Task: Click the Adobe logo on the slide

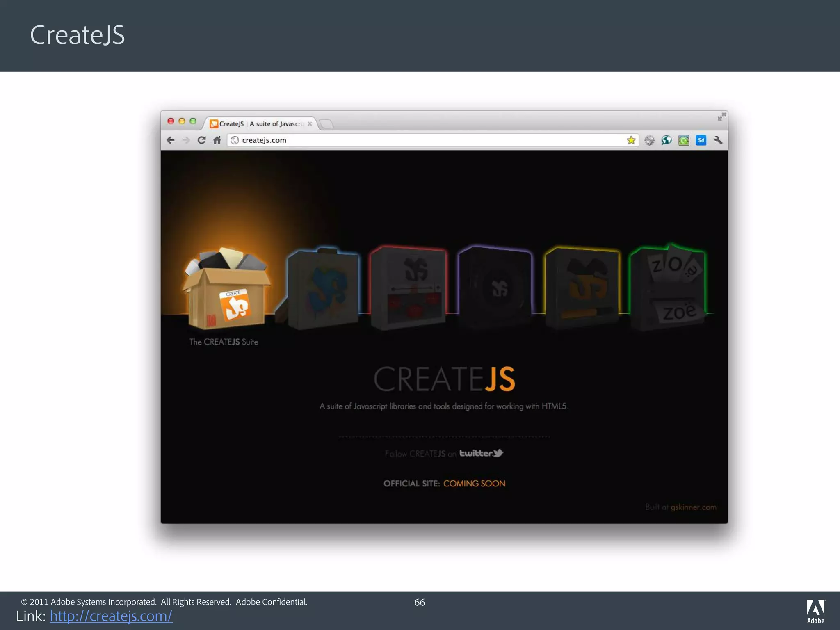Action: (815, 612)
